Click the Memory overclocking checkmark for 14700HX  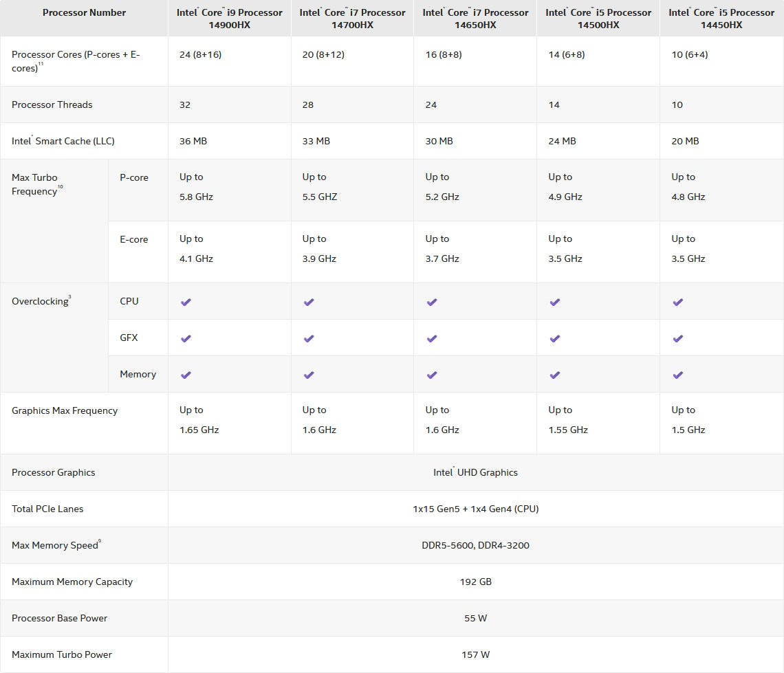pyautogui.click(x=309, y=375)
